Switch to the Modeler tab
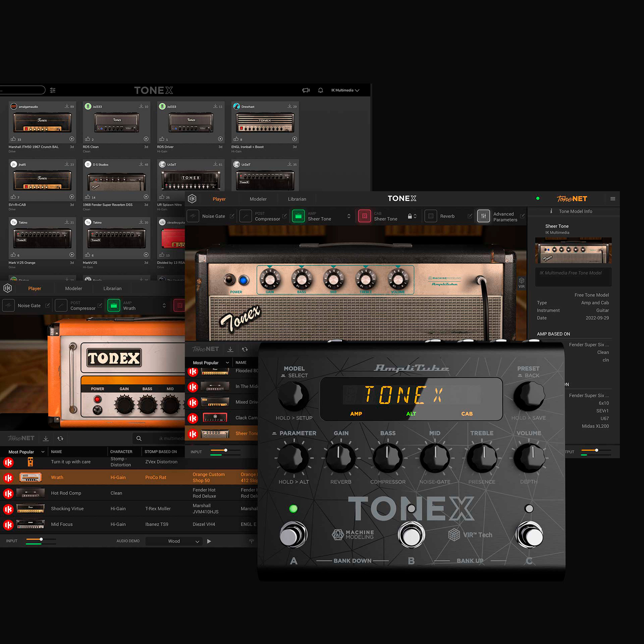Image resolution: width=644 pixels, height=644 pixels. tap(258, 199)
